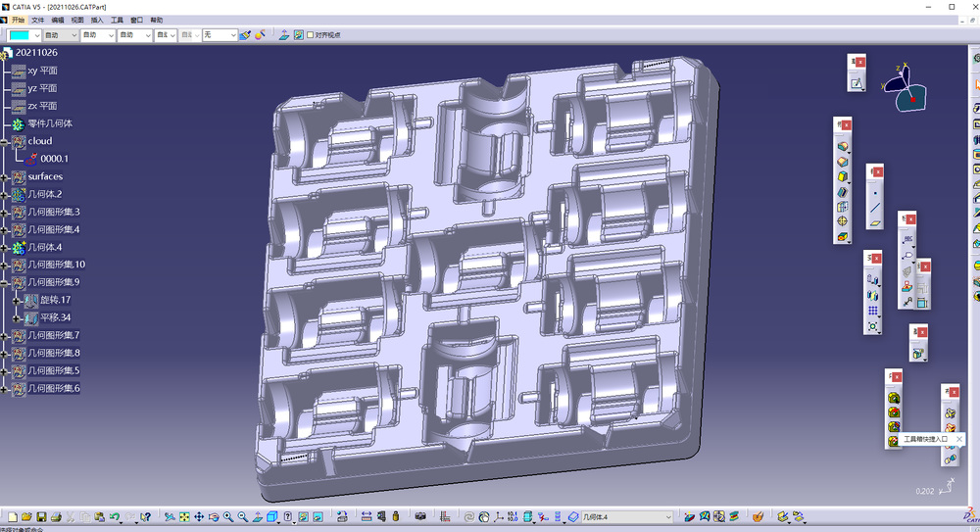Click the New document icon
980x532 pixels.
(13, 517)
